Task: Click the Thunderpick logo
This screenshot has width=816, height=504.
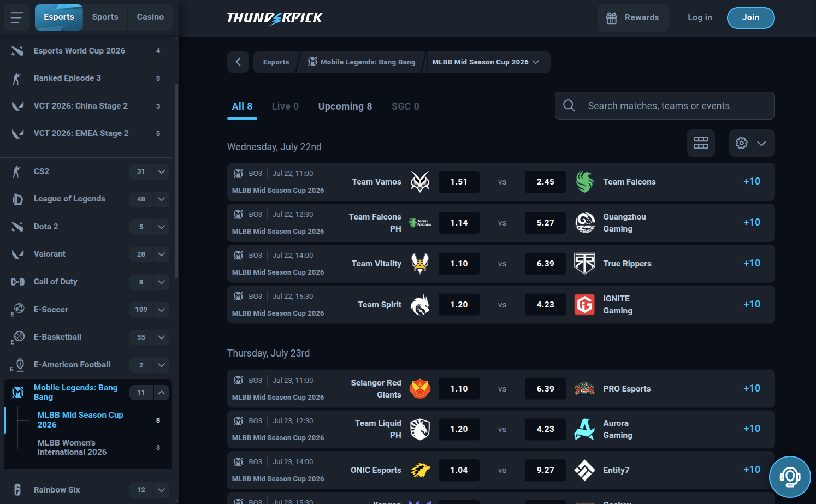Action: pos(275,18)
